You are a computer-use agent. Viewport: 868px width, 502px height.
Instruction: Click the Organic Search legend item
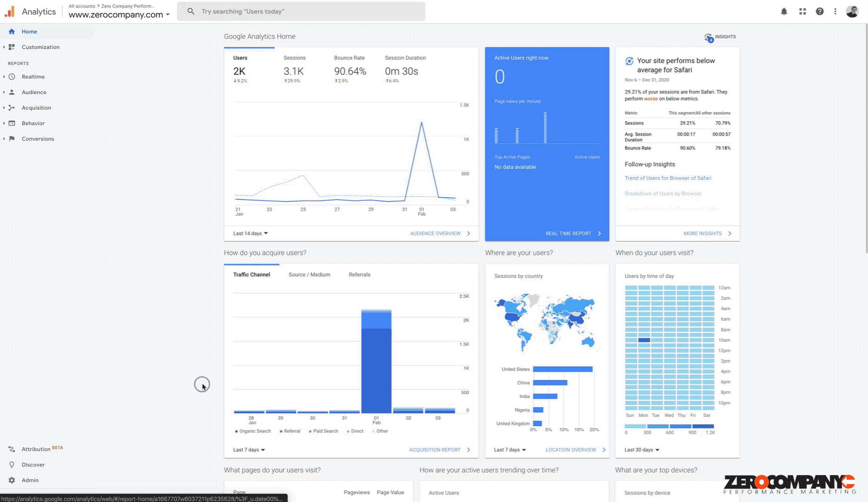[253, 431]
